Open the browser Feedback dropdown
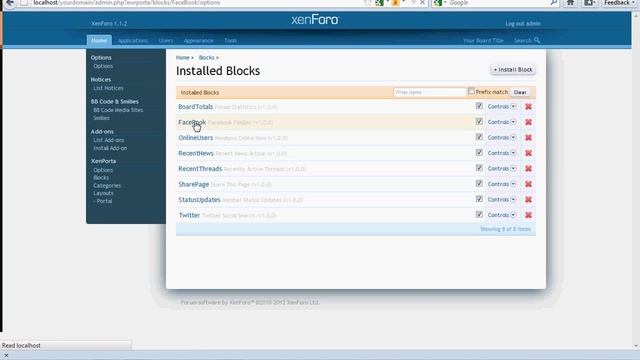 (619, 3)
